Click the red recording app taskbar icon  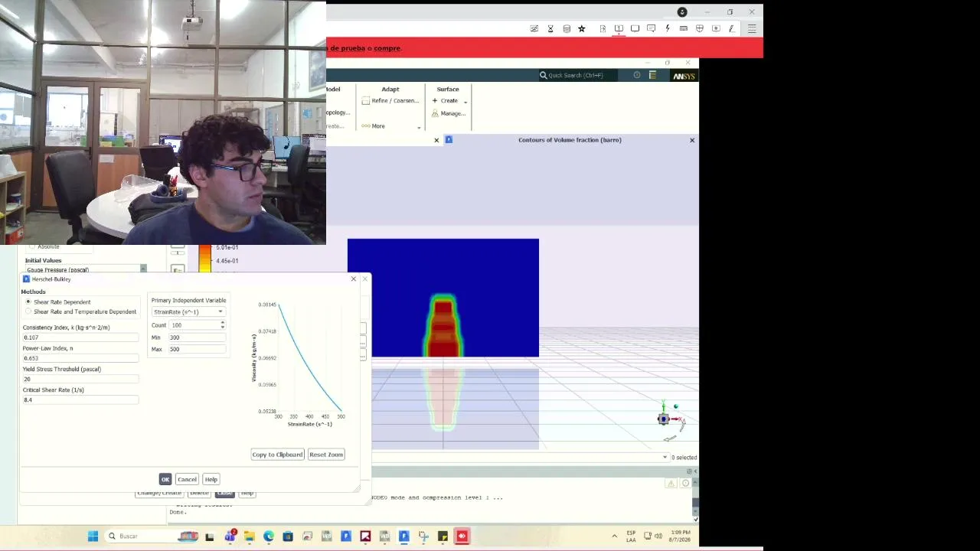pyautogui.click(x=462, y=536)
